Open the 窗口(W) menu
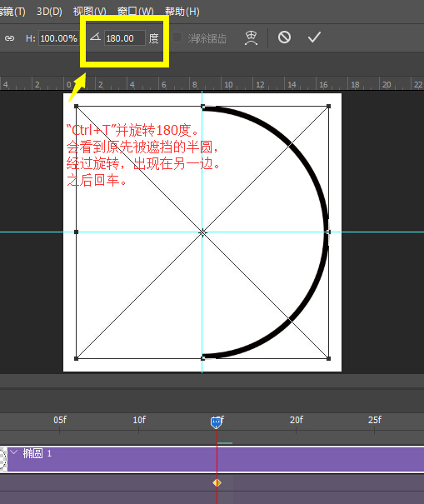 point(135,12)
